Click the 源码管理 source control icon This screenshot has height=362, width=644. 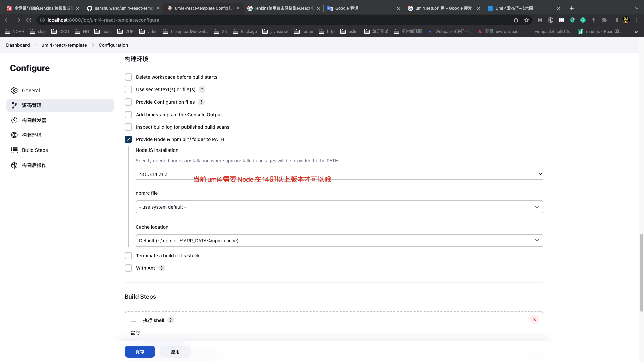point(15,105)
